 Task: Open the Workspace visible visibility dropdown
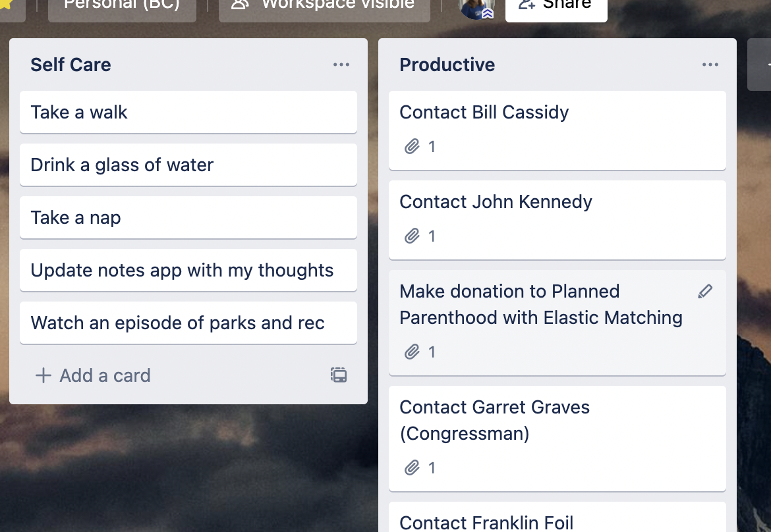coord(324,8)
